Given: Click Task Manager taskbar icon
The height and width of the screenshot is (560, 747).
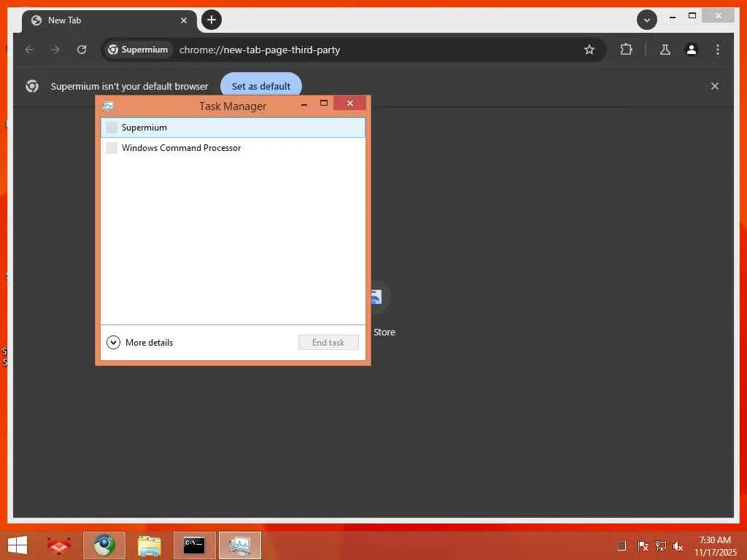Looking at the screenshot, I should 239,545.
